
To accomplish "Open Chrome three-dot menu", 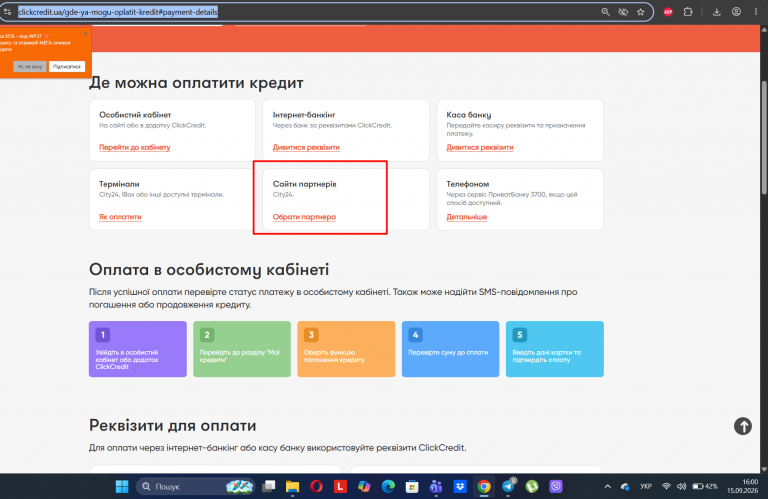I will click(x=756, y=12).
